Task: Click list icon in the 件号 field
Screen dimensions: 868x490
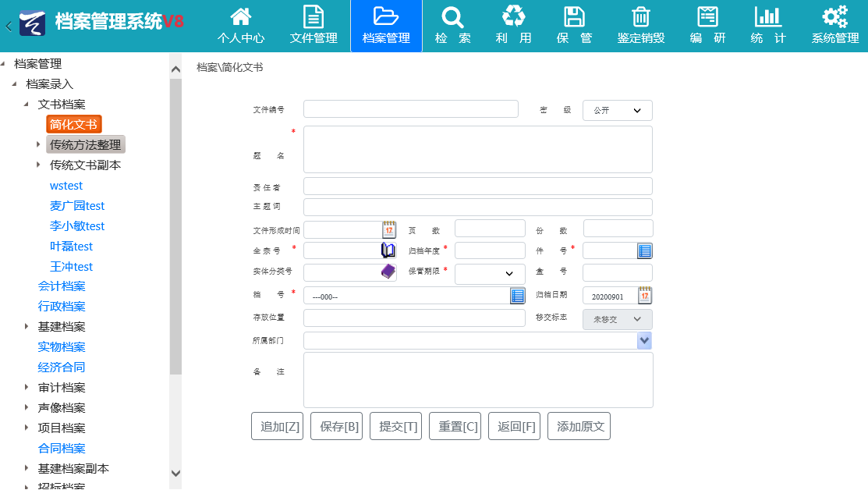Action: pos(645,250)
